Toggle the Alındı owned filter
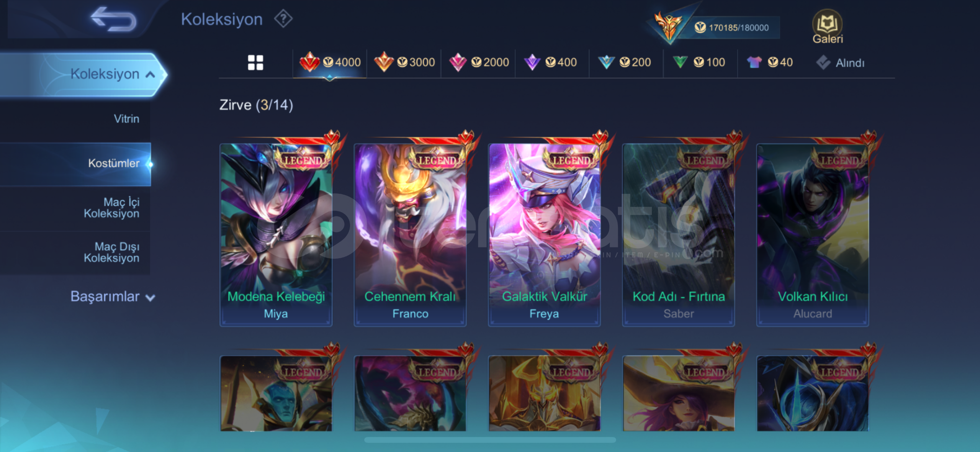 [x=841, y=63]
